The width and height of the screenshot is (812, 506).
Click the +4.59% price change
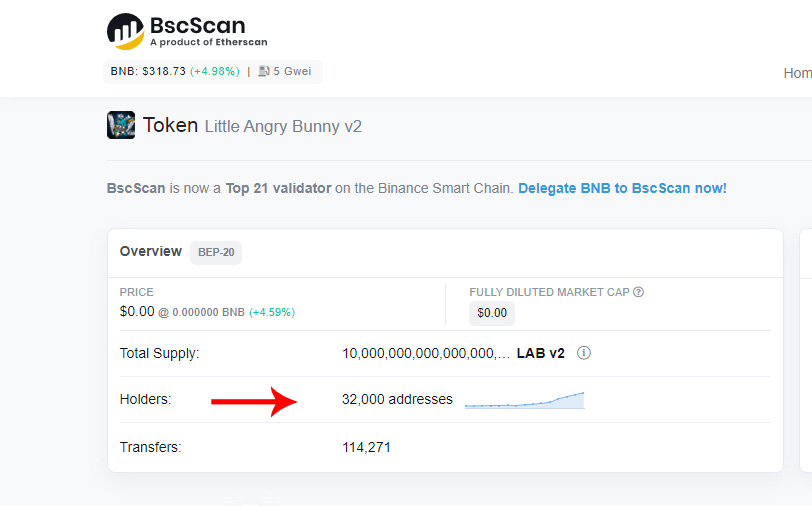click(x=272, y=312)
